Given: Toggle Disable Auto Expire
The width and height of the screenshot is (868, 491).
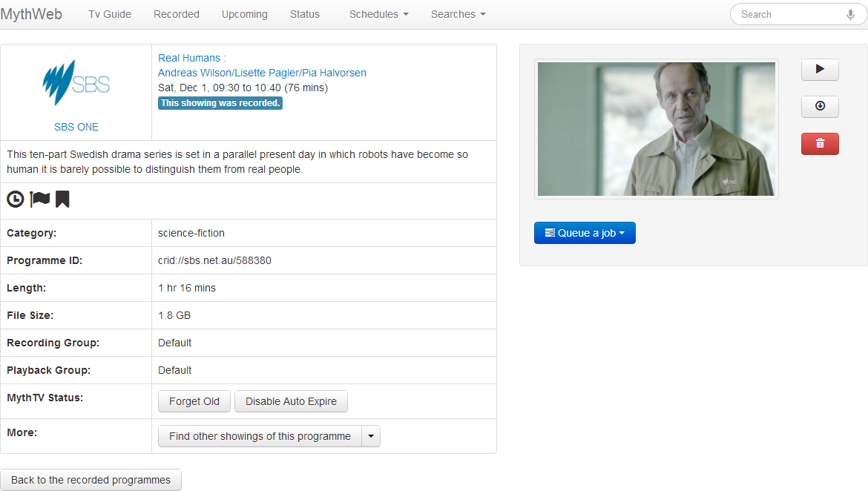Looking at the screenshot, I should (x=291, y=401).
